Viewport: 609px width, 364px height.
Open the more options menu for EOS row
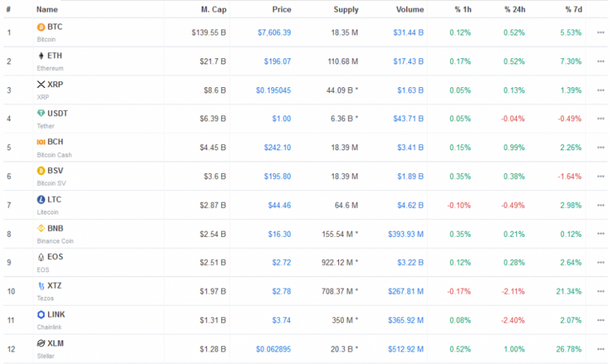[600, 263]
